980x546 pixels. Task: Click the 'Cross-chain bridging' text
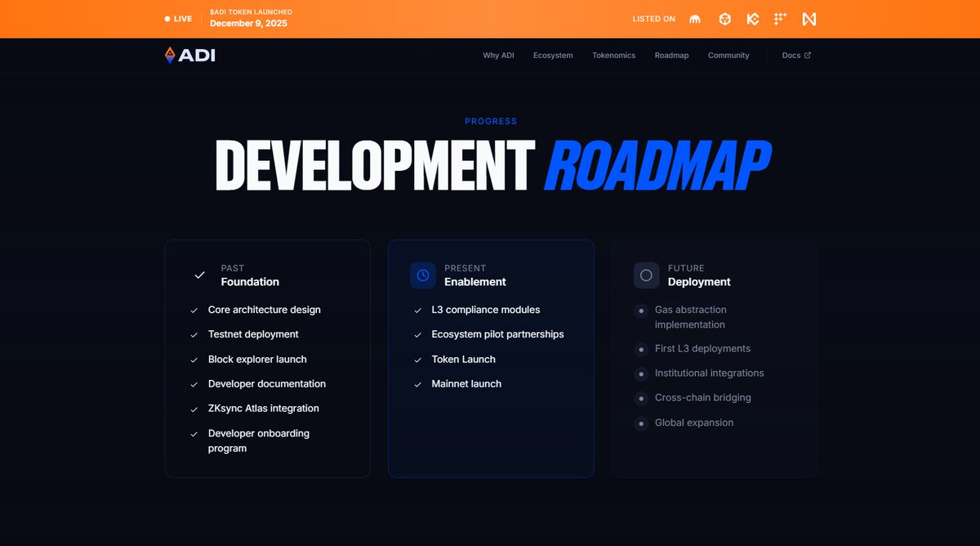[703, 398]
